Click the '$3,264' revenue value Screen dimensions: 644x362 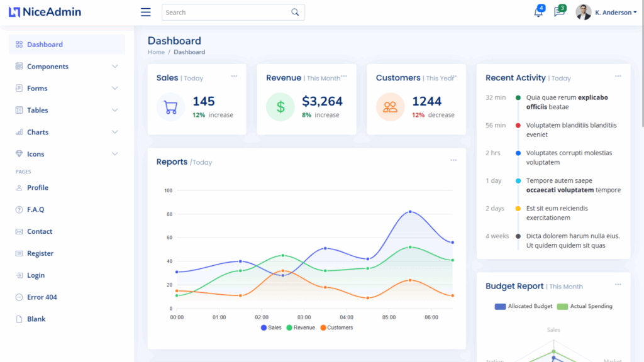[322, 101]
